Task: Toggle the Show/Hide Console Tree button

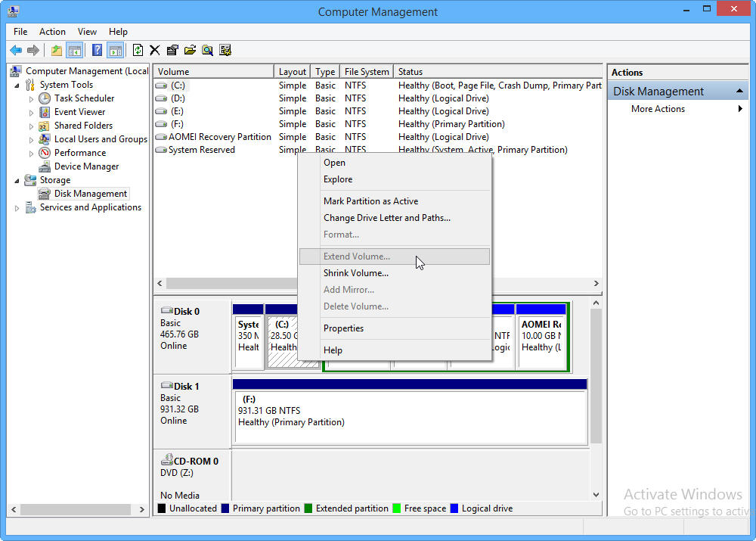Action: pyautogui.click(x=74, y=51)
